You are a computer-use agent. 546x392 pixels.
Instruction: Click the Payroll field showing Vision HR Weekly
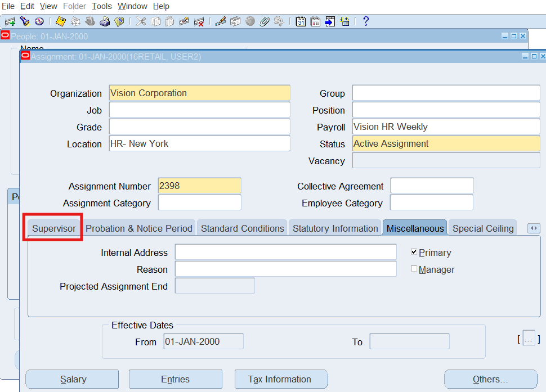(x=446, y=127)
